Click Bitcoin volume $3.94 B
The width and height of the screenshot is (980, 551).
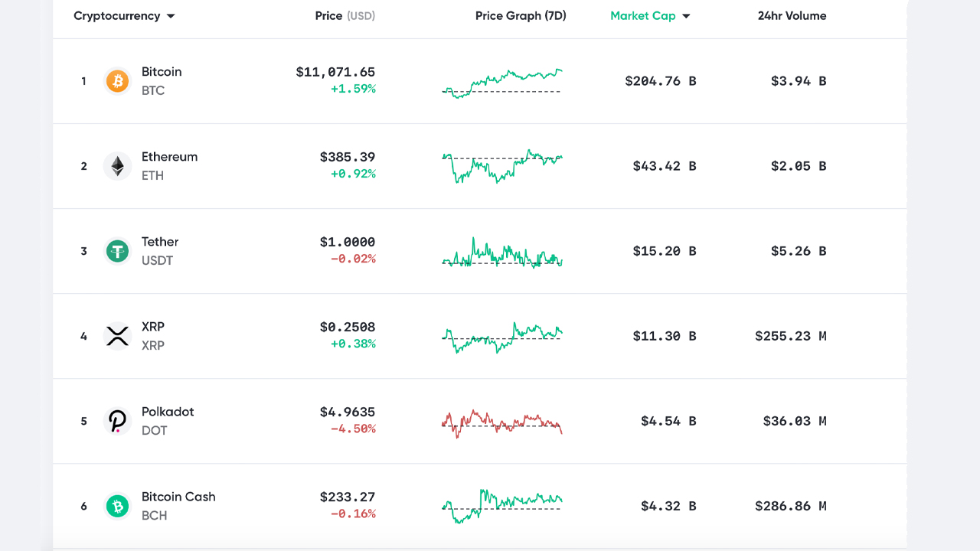click(799, 81)
